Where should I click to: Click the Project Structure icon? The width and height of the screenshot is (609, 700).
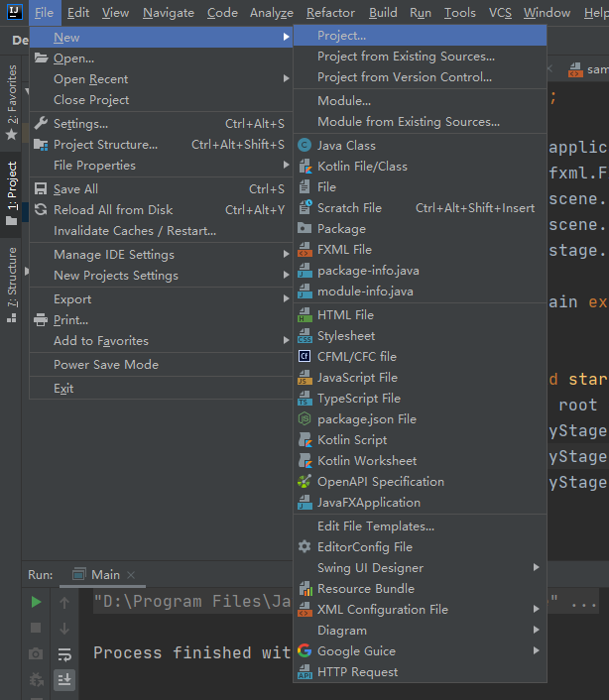coord(41,144)
